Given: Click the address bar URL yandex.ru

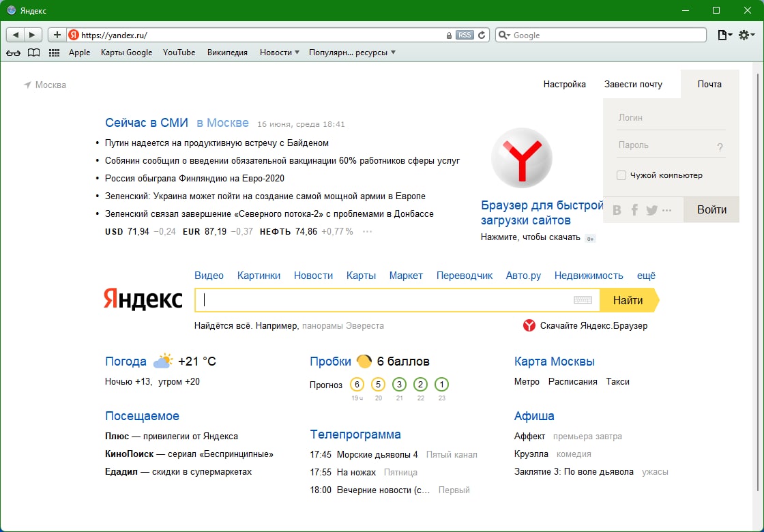Looking at the screenshot, I should tap(114, 35).
